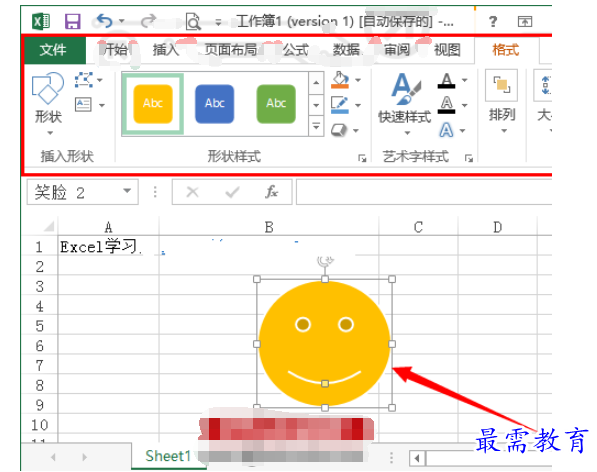This screenshot has width=597, height=472.
Task: Click the horizontal scrollbar left arrow
Action: point(417,458)
